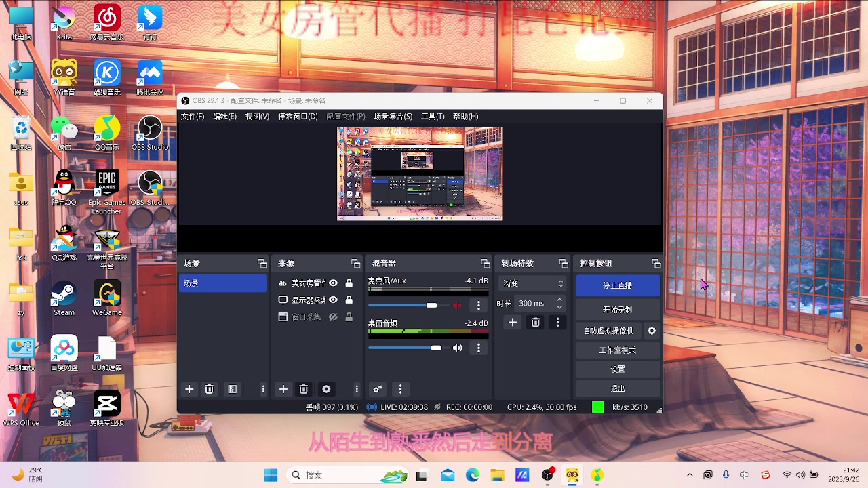Open virtual camera settings gear
The width and height of the screenshot is (868, 488).
click(652, 331)
